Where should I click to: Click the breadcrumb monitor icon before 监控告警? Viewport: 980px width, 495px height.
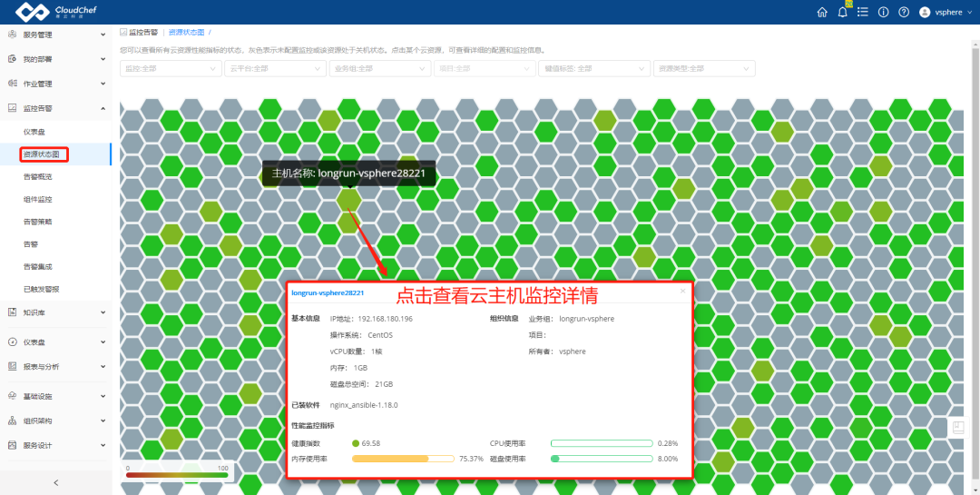123,32
